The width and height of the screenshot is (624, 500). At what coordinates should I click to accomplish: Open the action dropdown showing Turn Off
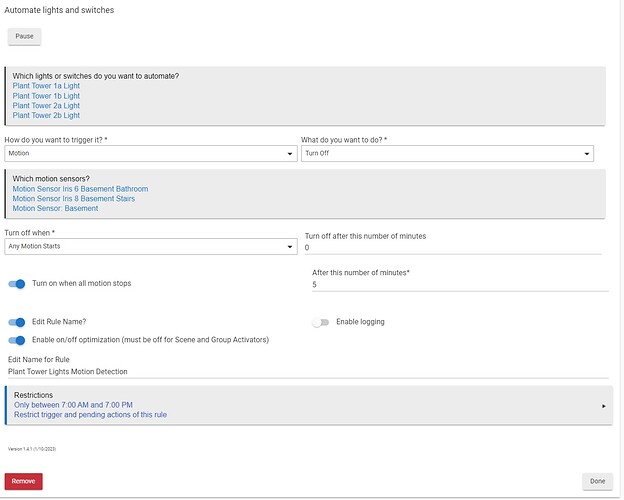pyautogui.click(x=447, y=154)
